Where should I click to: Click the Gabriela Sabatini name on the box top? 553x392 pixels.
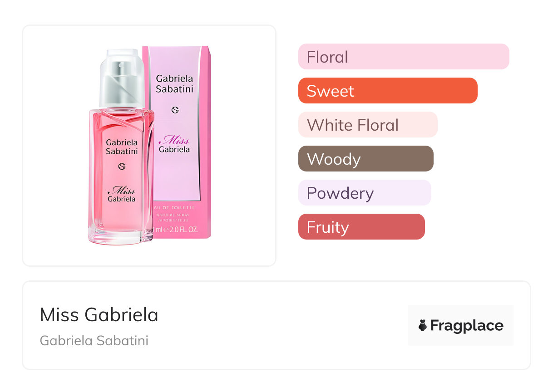[x=174, y=84]
